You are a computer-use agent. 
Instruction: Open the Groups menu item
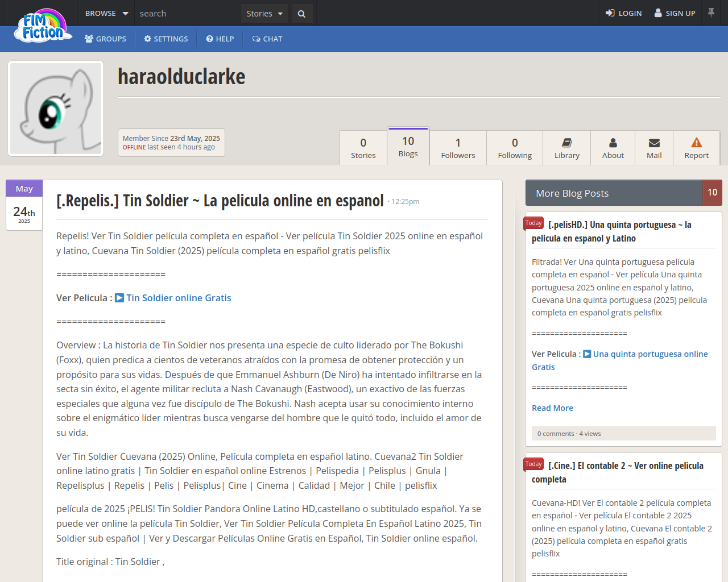[105, 39]
